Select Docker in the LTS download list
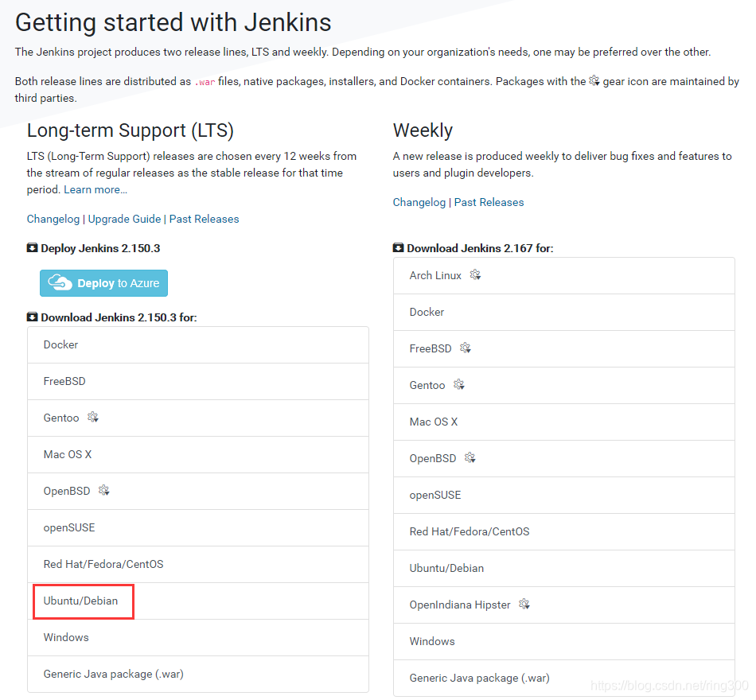Image resolution: width=756 pixels, height=700 pixels. 198,344
